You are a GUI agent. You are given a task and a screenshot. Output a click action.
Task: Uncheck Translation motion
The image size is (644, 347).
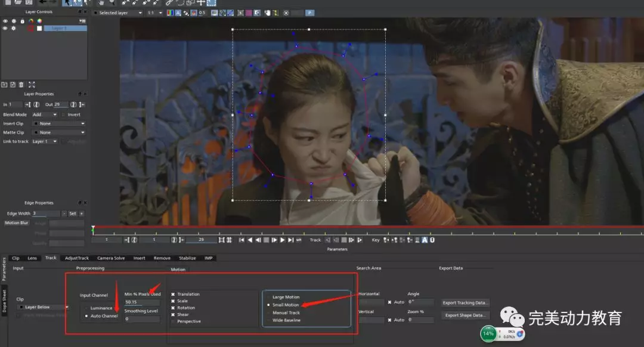pyautogui.click(x=173, y=294)
